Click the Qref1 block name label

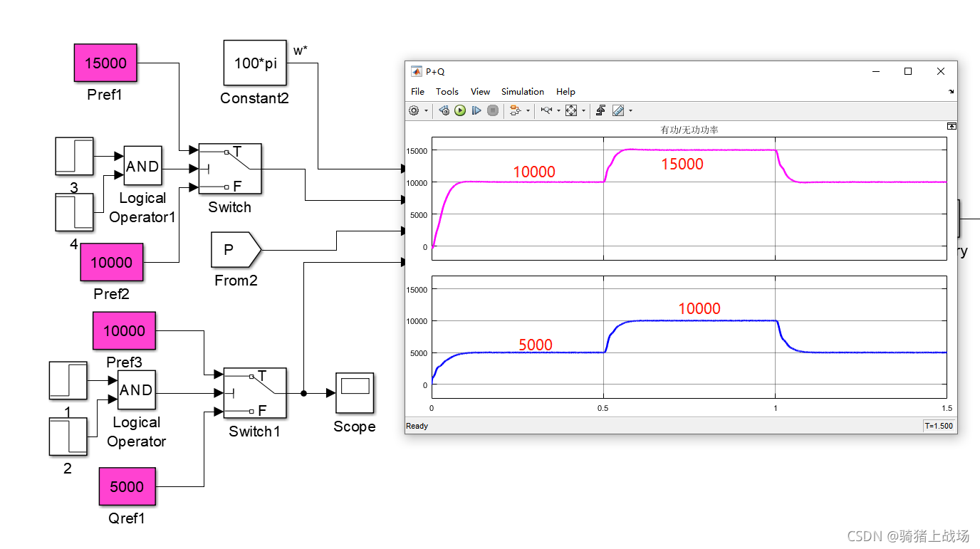click(127, 518)
